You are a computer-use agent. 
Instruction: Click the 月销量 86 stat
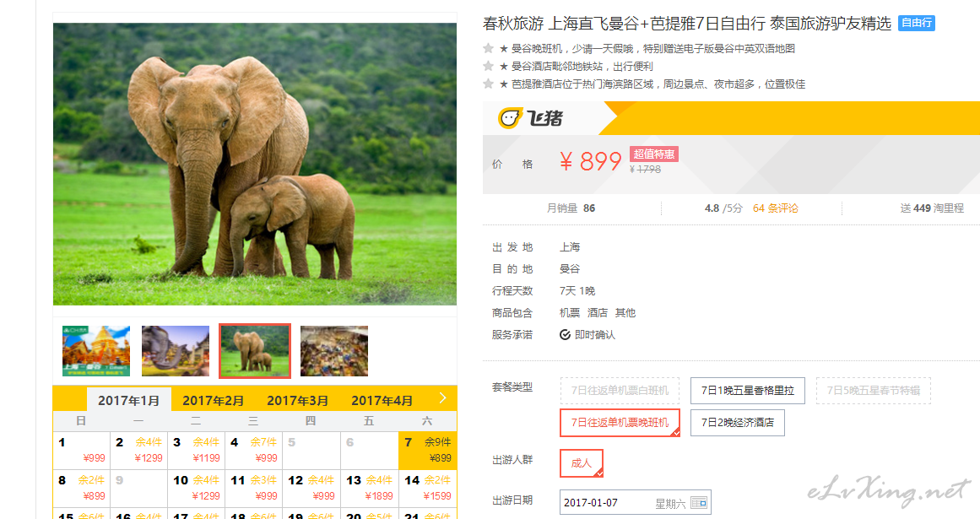tap(571, 208)
